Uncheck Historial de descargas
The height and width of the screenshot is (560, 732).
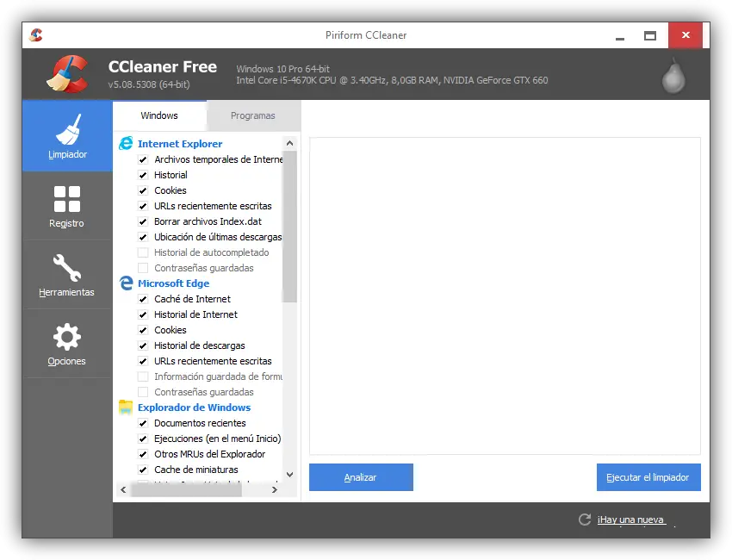(x=143, y=345)
